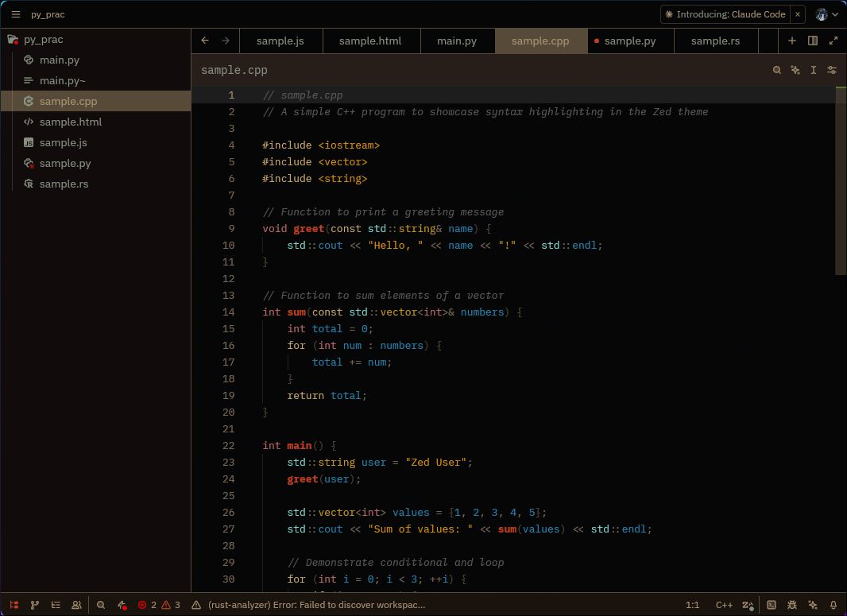847x616 pixels.
Task: Open inline assist sparkle in editor toolbar
Action: [795, 70]
